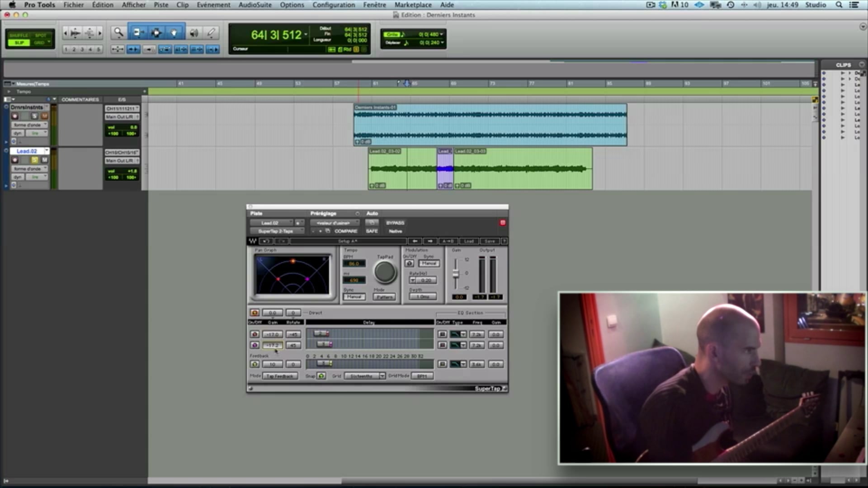Viewport: 868px width, 488px height.
Task: Toggle the Direct signal on/off button
Action: 255,313
